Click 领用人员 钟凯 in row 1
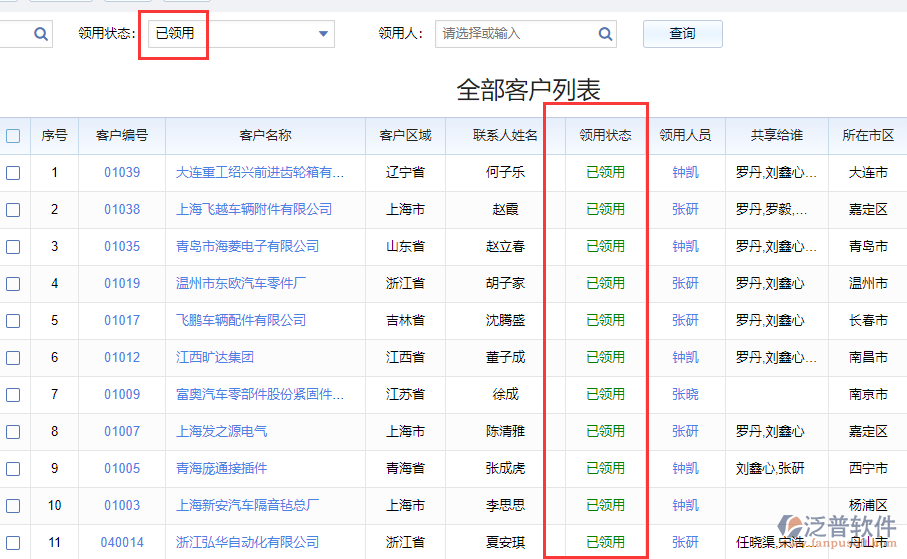 tap(685, 172)
